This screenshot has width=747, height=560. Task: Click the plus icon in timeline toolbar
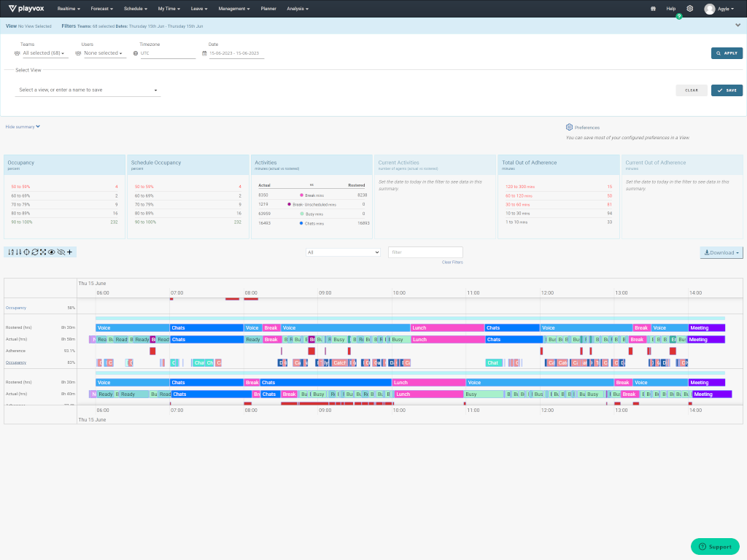[x=70, y=252]
